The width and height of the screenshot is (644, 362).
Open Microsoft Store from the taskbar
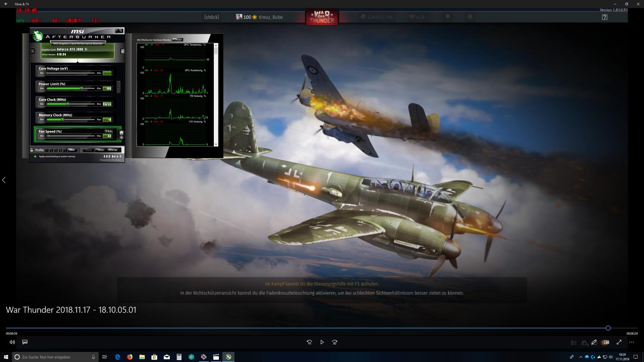click(154, 357)
